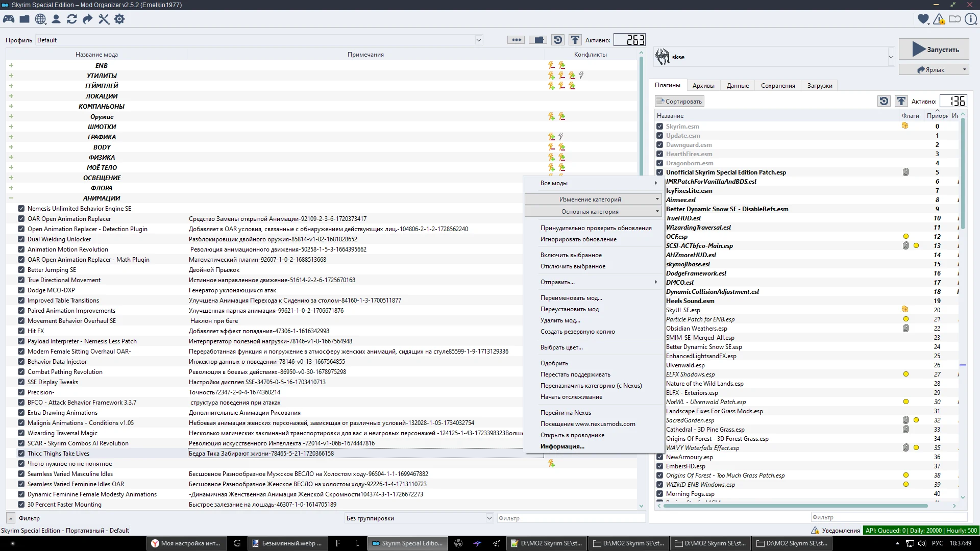
Task: Click the curved arrow executables toolbar icon
Action: point(88,19)
